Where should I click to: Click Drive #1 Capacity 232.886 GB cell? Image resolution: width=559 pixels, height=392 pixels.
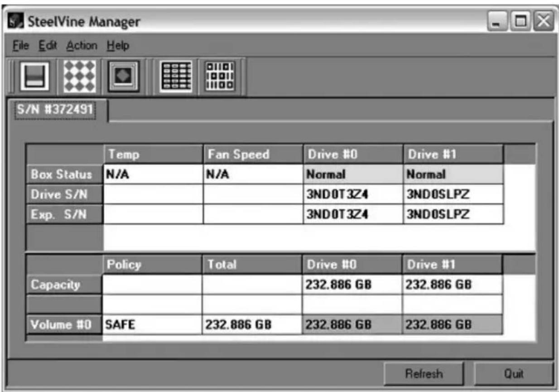(x=452, y=285)
